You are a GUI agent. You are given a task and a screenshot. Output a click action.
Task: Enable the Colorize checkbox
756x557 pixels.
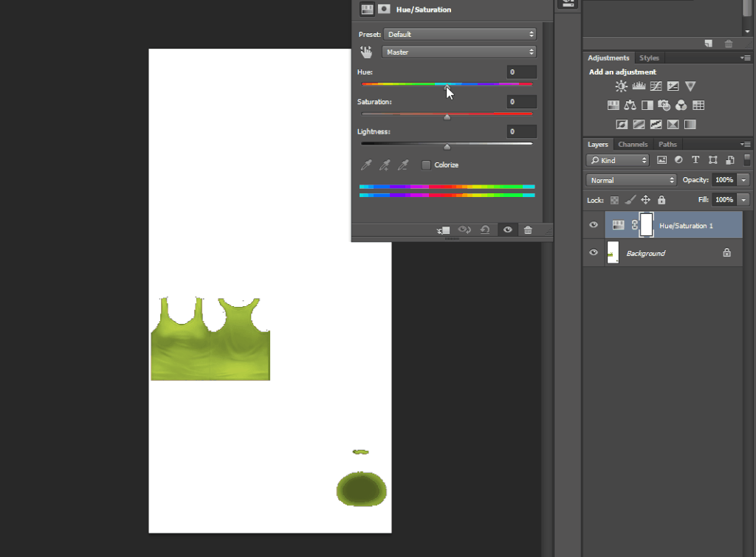426,165
